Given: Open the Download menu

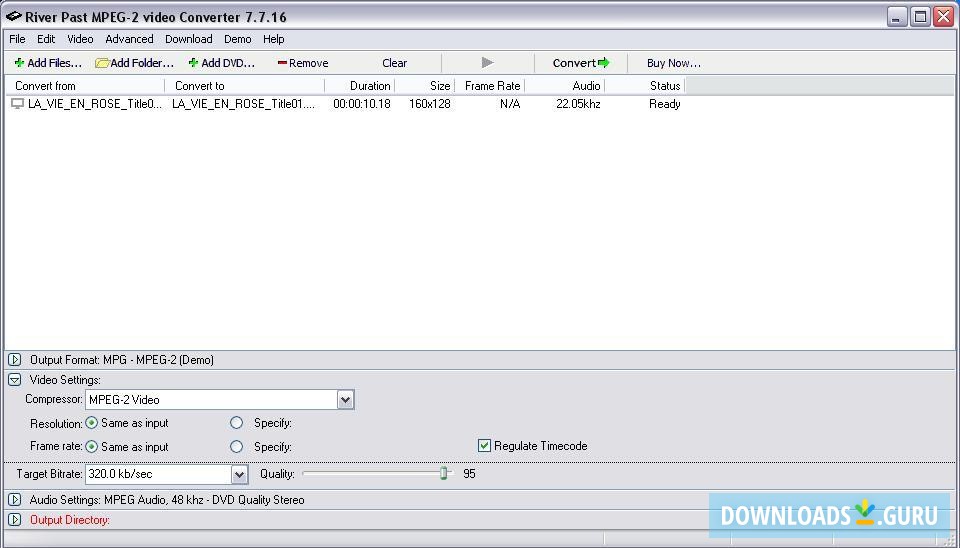Looking at the screenshot, I should pyautogui.click(x=189, y=39).
